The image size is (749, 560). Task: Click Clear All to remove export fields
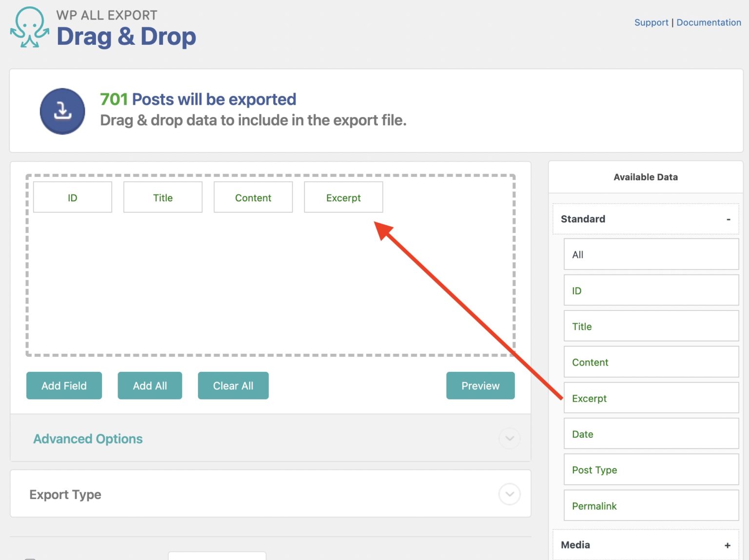233,386
